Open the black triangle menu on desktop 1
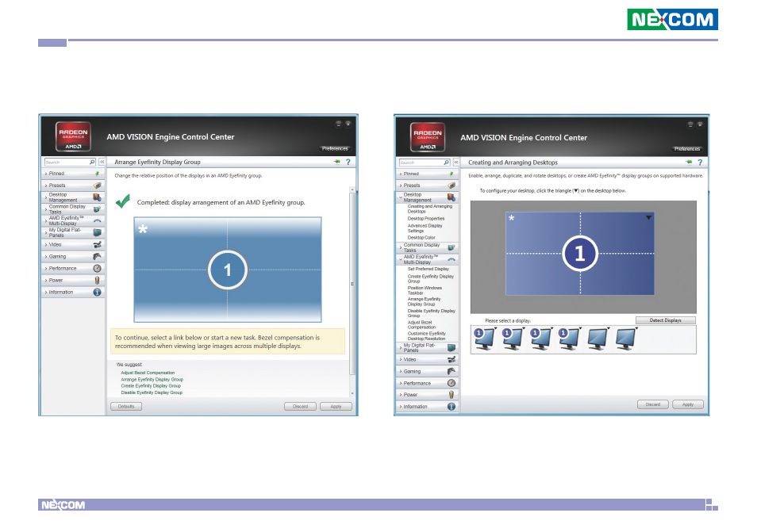The height and width of the screenshot is (532, 757). 649,217
